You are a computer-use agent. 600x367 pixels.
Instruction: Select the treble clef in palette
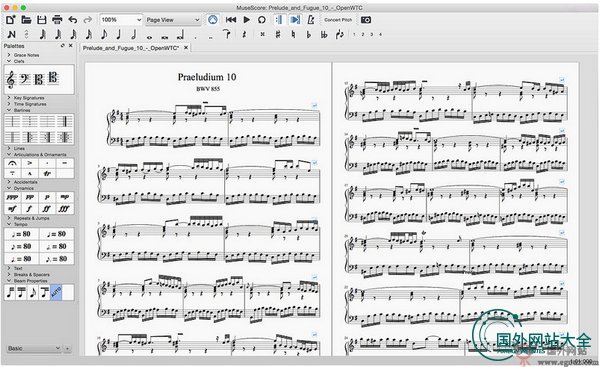(x=11, y=80)
